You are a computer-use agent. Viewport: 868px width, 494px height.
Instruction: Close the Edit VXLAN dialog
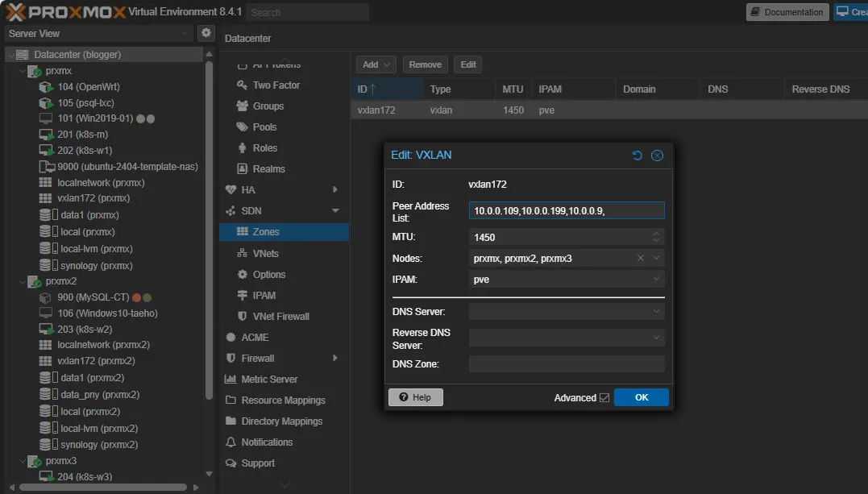click(x=657, y=156)
